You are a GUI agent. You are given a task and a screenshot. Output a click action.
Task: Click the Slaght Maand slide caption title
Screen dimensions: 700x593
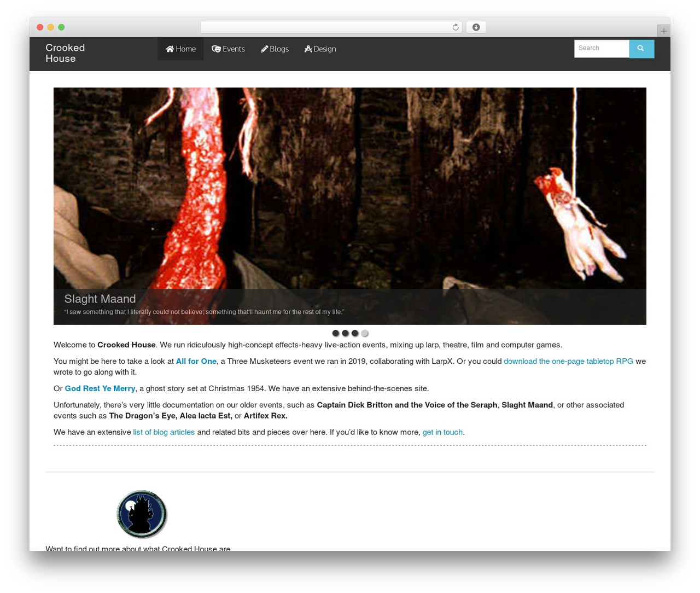point(100,299)
